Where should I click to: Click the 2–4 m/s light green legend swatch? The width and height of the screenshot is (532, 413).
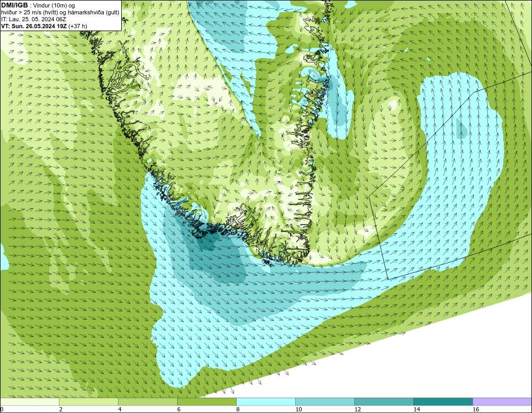point(88,401)
